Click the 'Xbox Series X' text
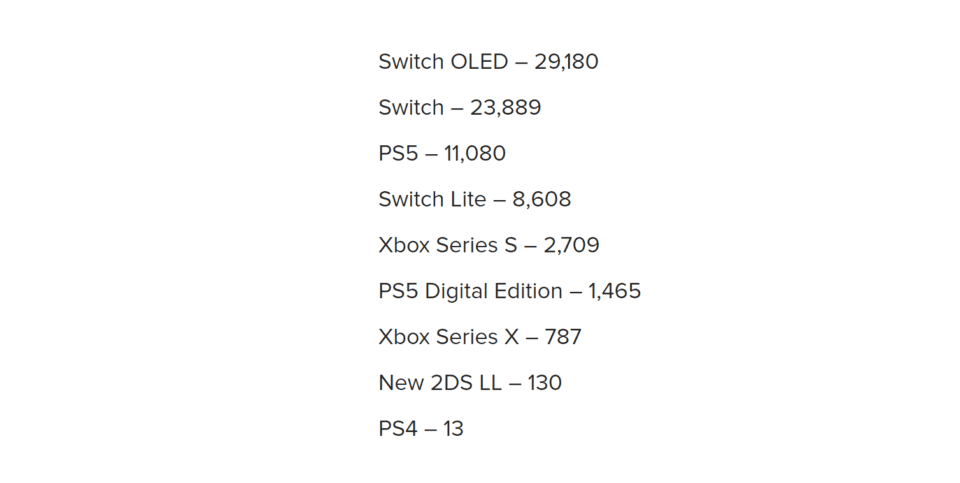The width and height of the screenshot is (960, 483). (449, 337)
